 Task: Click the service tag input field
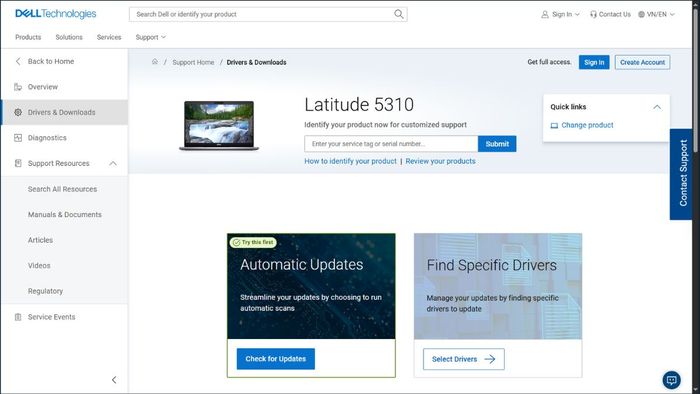click(x=391, y=144)
